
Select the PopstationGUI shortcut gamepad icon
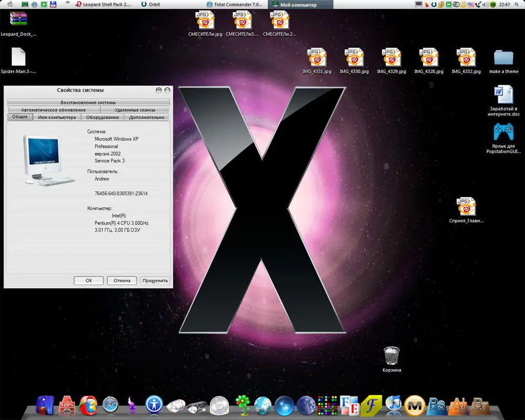click(x=503, y=138)
